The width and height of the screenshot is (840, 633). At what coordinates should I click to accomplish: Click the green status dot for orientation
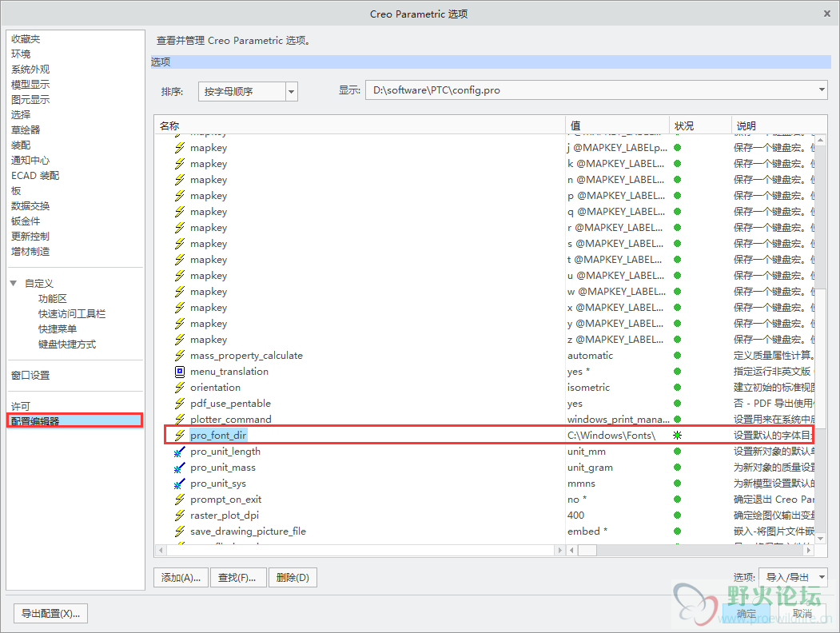click(x=677, y=387)
